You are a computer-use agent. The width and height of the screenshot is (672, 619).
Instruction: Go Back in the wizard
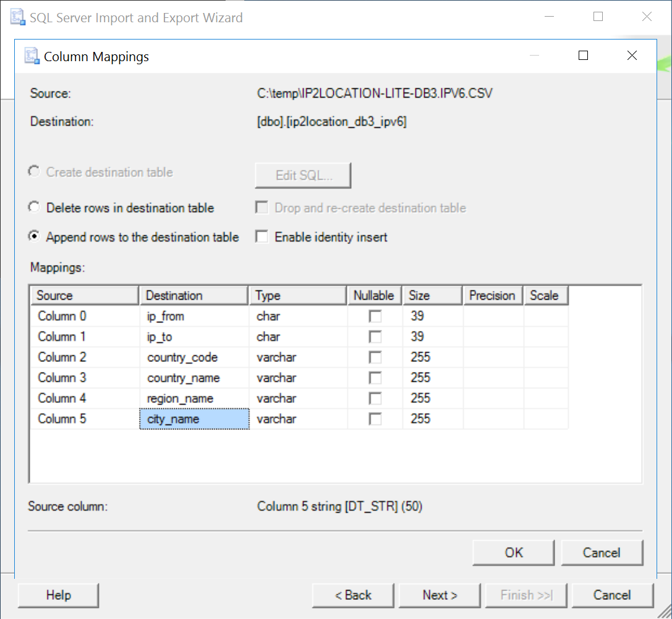pos(353,595)
